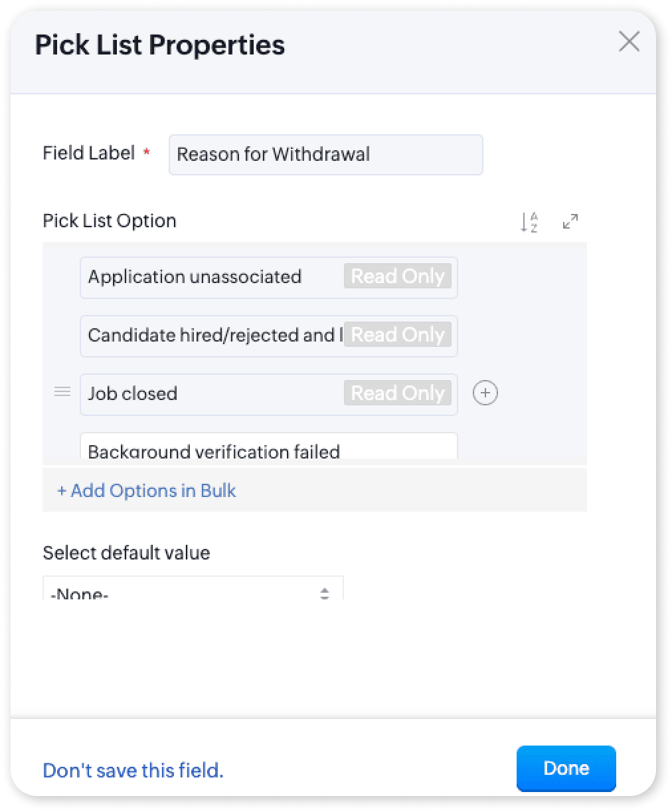
Task: Grab the Job closed drag handle
Action: (x=62, y=393)
